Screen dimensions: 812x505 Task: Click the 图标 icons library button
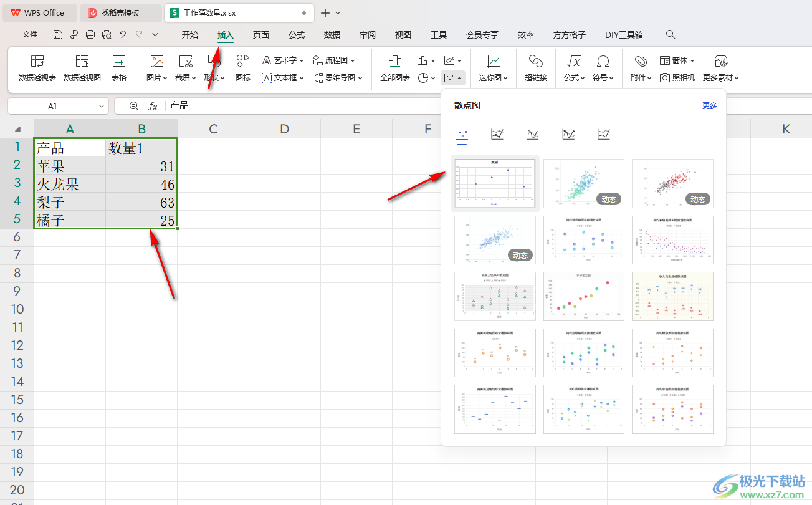[x=243, y=69]
